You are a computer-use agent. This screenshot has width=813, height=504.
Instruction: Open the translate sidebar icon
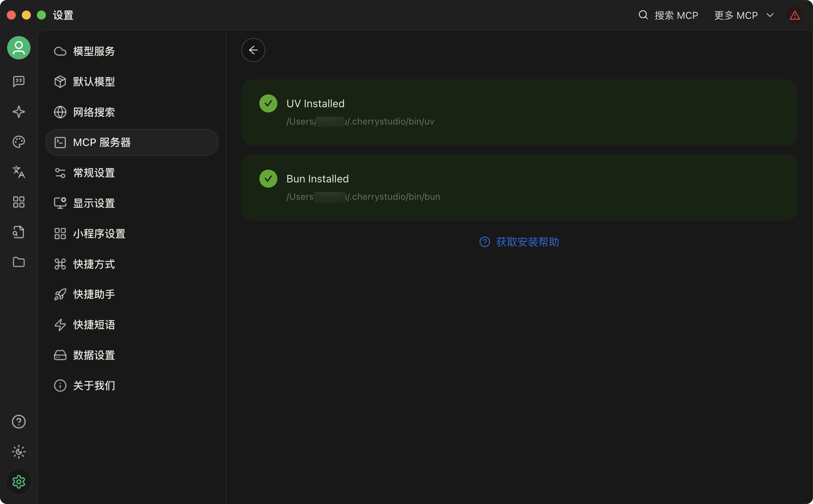coord(18,172)
